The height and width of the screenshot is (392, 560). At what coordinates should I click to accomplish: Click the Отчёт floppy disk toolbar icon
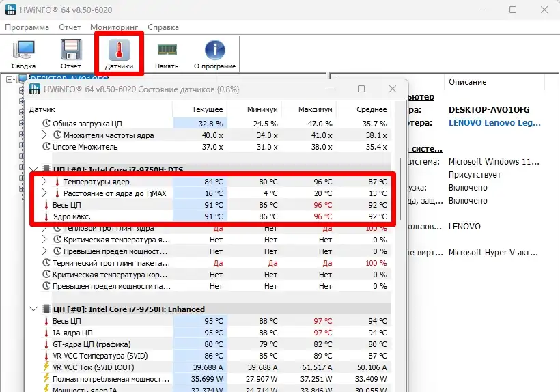[x=71, y=54]
